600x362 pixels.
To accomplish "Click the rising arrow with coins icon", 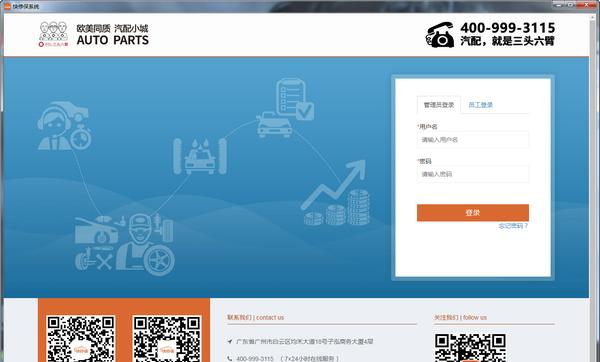I will tap(336, 192).
